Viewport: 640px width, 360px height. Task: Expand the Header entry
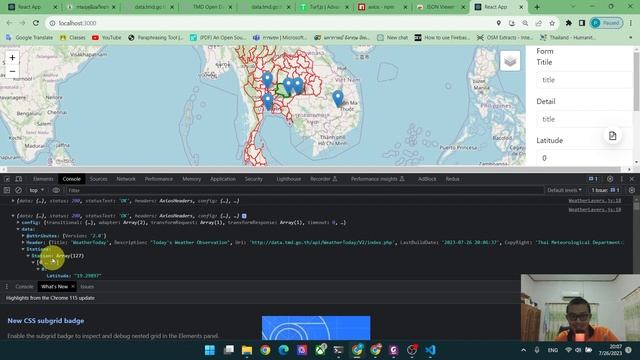pos(23,242)
